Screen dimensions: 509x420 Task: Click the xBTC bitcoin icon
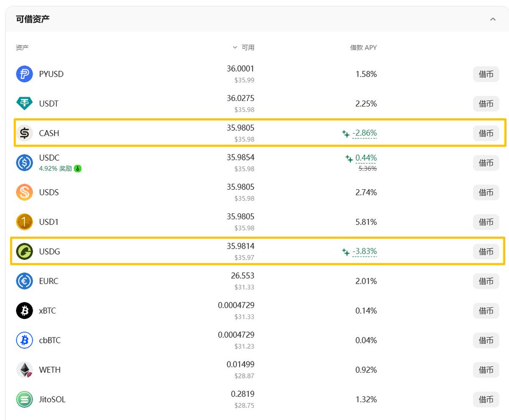coord(24,311)
